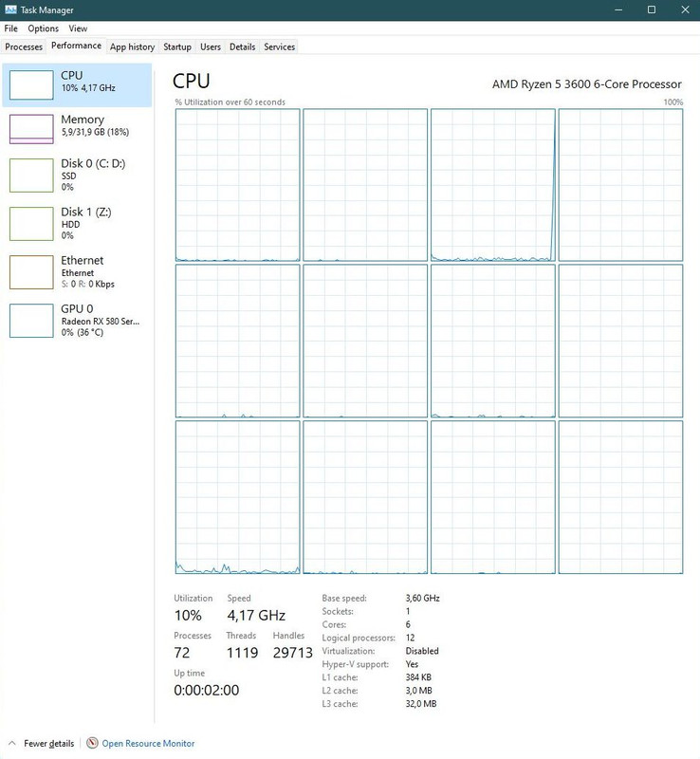Switch to the Details tab

pos(242,46)
